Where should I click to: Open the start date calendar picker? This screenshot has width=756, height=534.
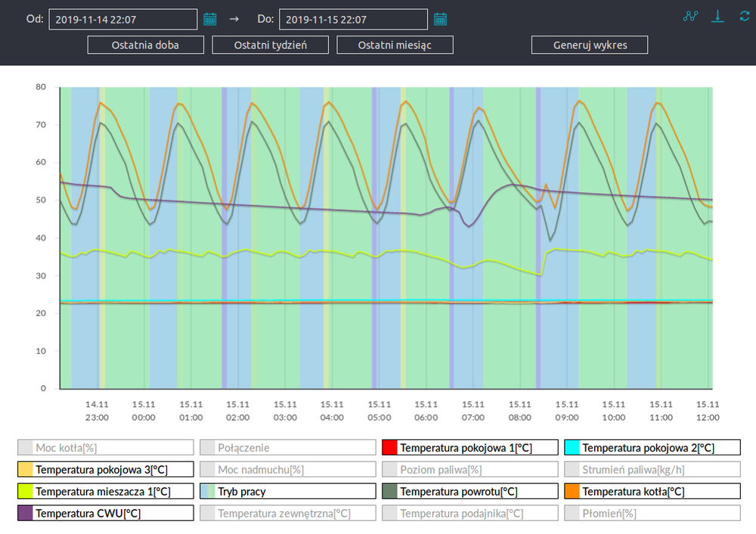210,19
